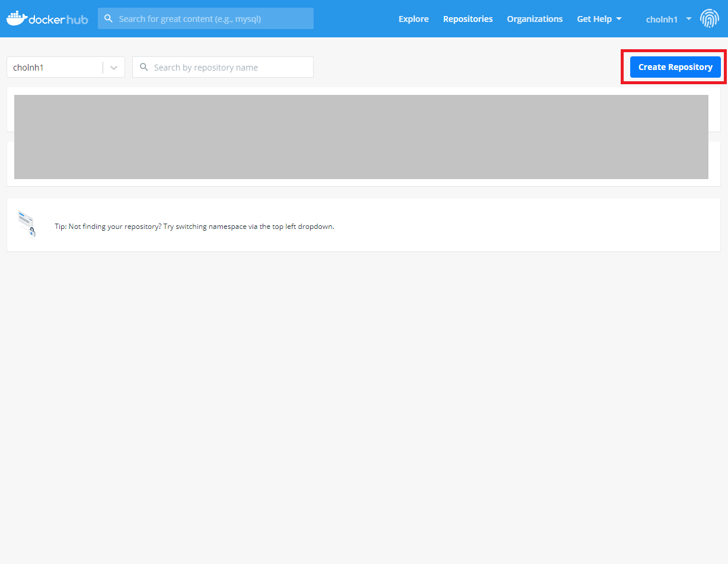Open the Explore page

[414, 19]
